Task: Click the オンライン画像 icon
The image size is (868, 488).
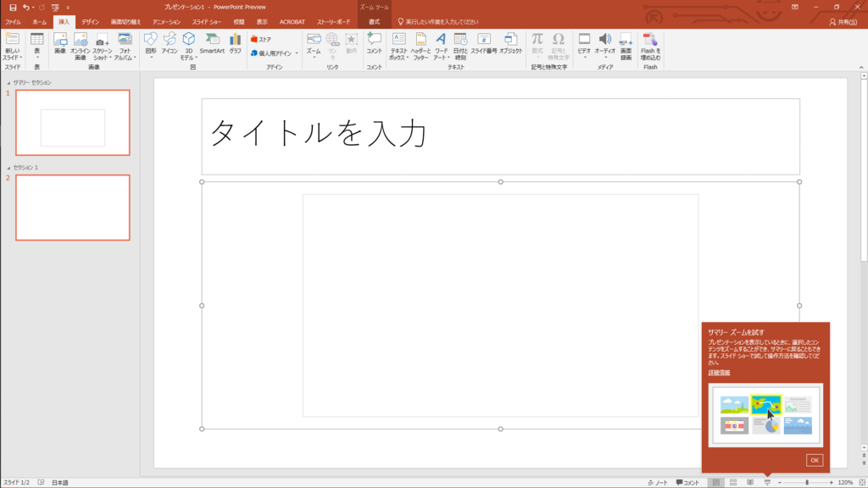Action: pyautogui.click(x=81, y=39)
